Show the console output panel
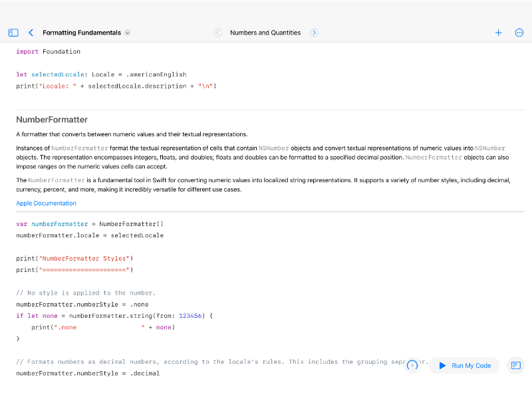The image size is (532, 399). pyautogui.click(x=515, y=365)
